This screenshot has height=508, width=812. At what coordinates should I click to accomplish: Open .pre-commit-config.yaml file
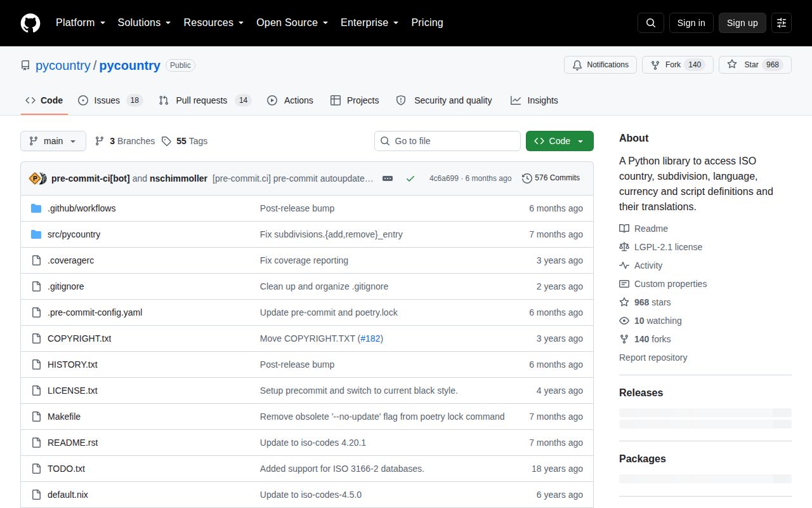point(95,312)
